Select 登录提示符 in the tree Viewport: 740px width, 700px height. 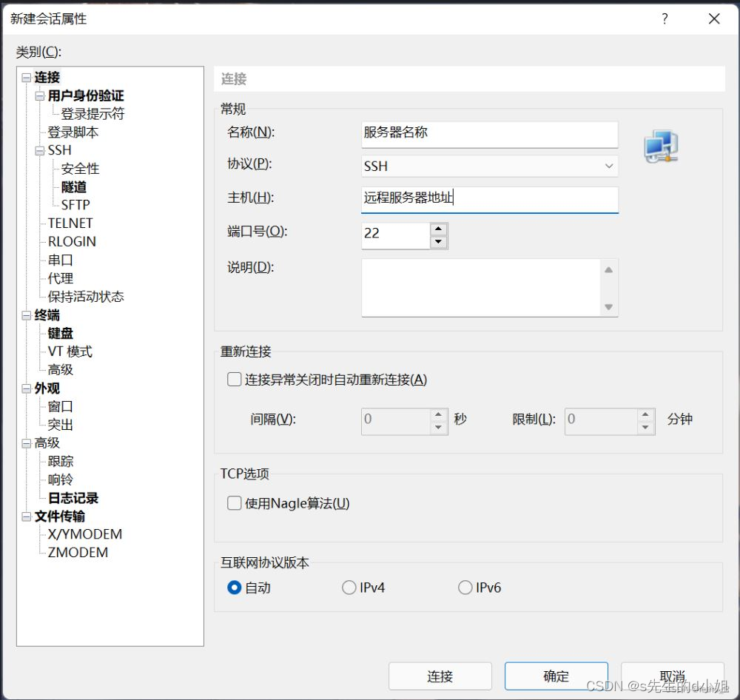tap(92, 114)
